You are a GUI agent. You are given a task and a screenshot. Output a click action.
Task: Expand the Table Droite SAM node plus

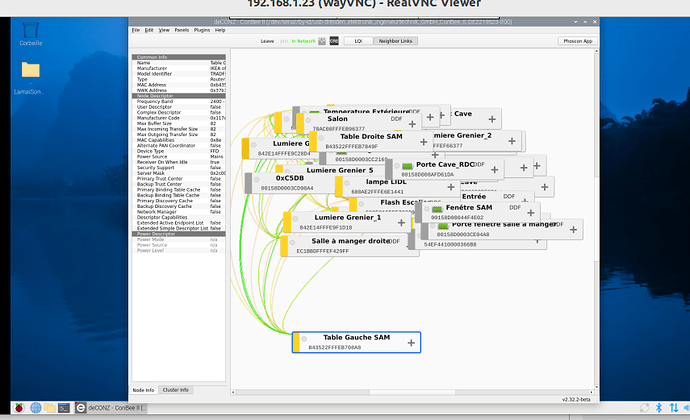(x=423, y=142)
